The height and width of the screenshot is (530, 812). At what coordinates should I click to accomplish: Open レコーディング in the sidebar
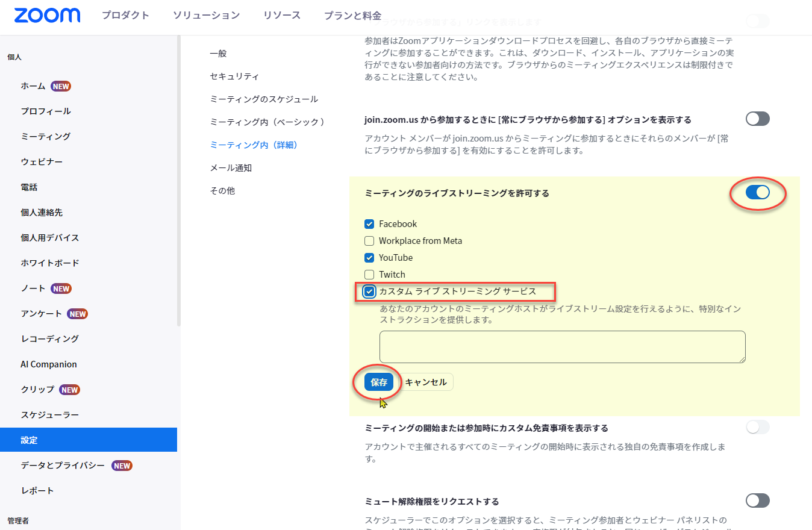point(50,339)
